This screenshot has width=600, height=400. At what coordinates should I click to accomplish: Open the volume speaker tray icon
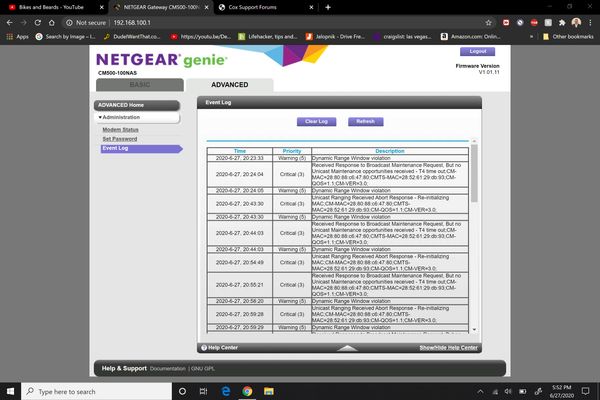tap(508, 391)
